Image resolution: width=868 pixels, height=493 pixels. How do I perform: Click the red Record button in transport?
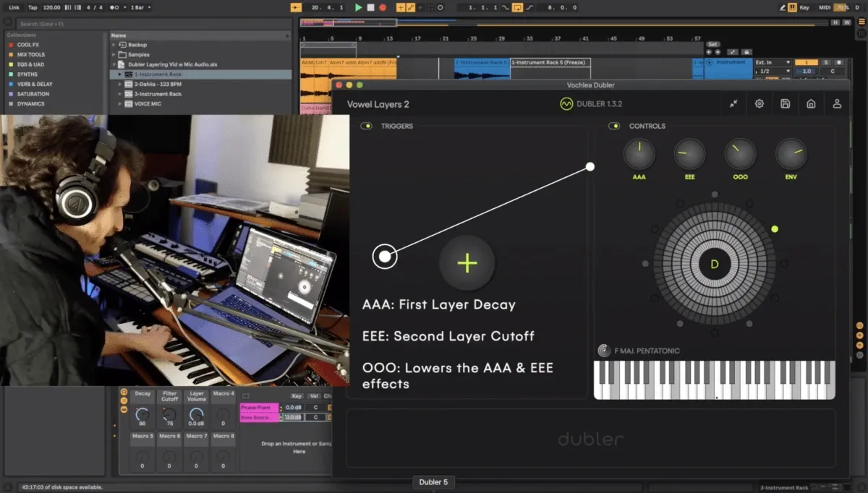tap(383, 7)
